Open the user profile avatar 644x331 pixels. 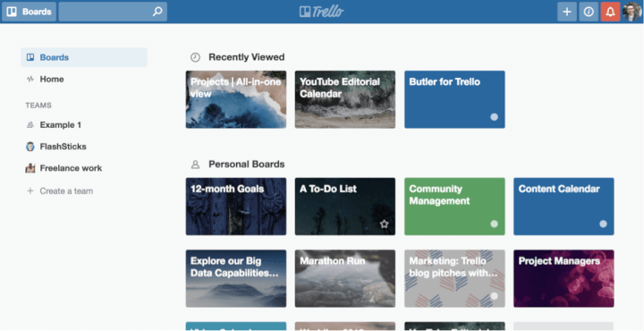click(631, 12)
